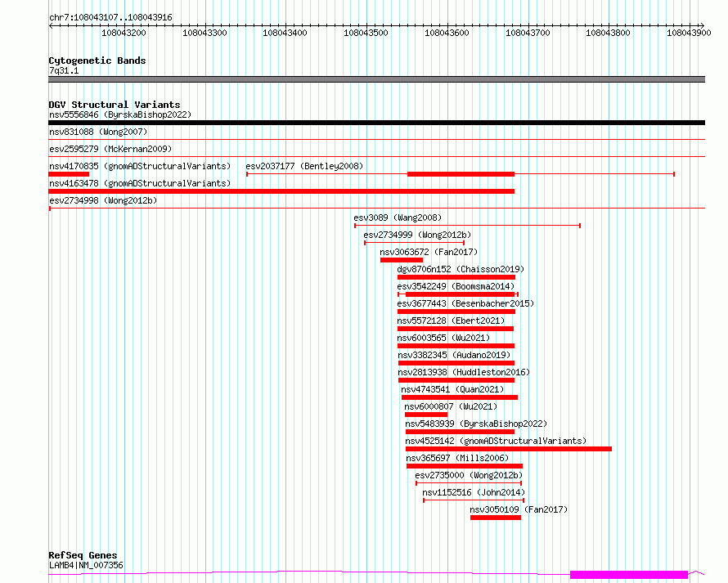Select the esv2734998 (Wong2012b) variant label

102,200
